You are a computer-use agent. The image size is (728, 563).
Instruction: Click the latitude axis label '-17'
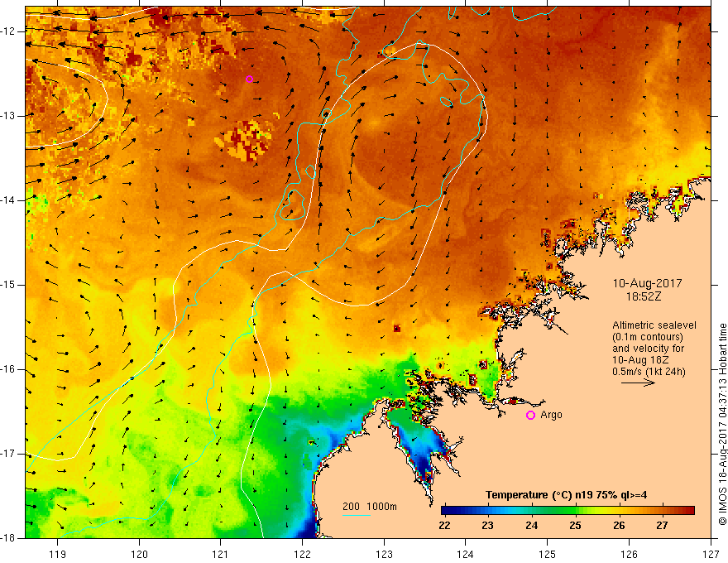pos(8,454)
